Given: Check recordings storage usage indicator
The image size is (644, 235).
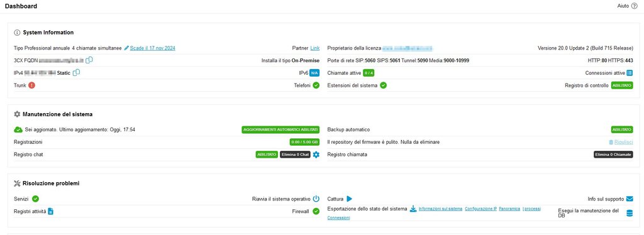Looking at the screenshot, I should (x=304, y=142).
